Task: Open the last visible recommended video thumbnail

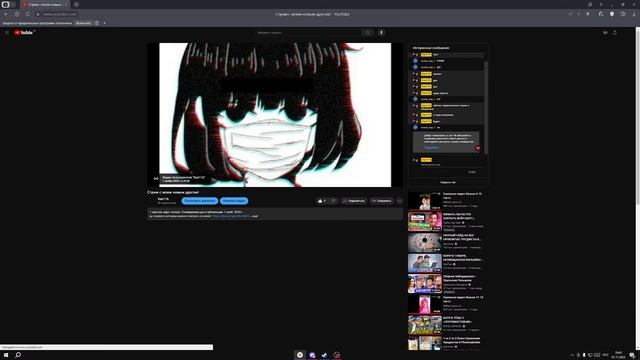Action: coord(424,344)
